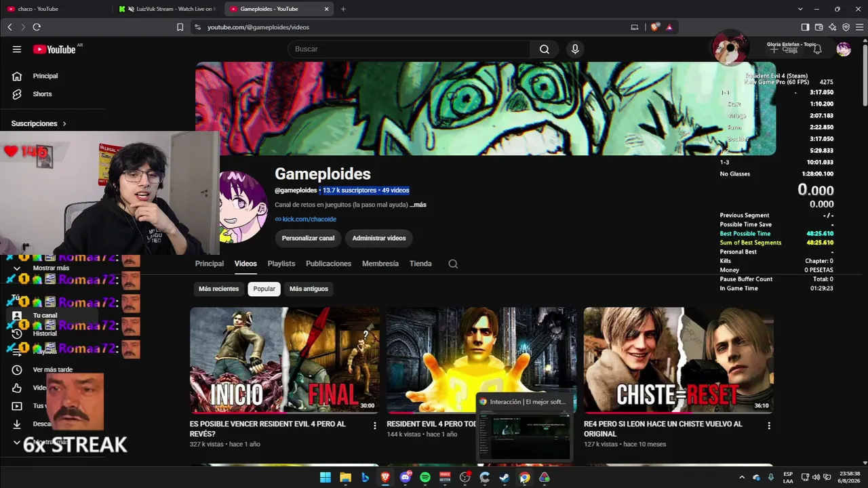
Task: Reload the current page
Action: 37,27
